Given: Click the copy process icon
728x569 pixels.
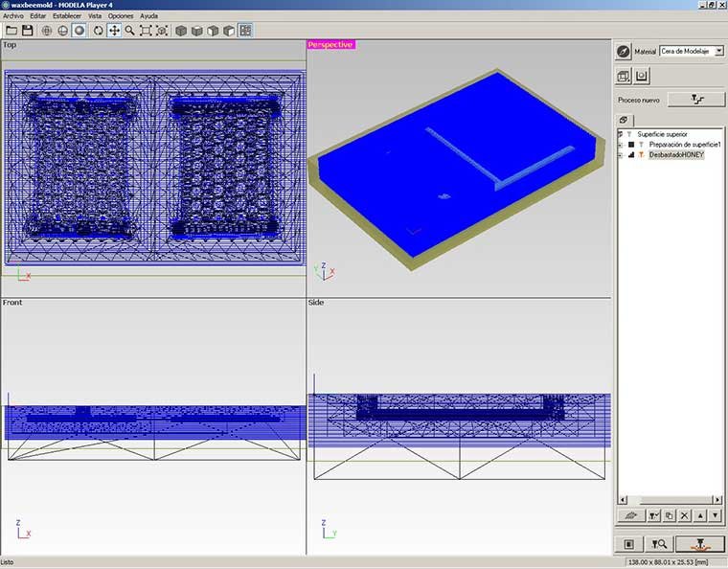Looking at the screenshot, I should point(669,515).
